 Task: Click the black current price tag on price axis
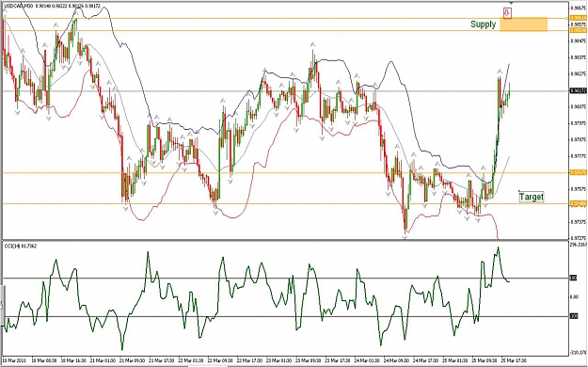pos(578,90)
